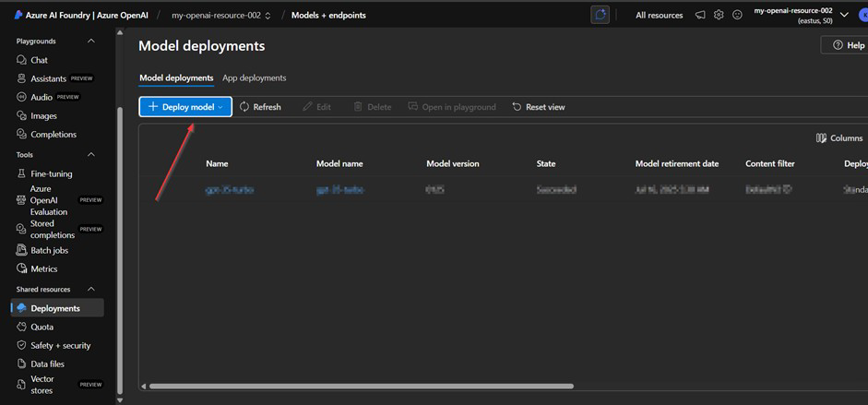
Task: Open Safety + security shield icon
Action: click(21, 345)
